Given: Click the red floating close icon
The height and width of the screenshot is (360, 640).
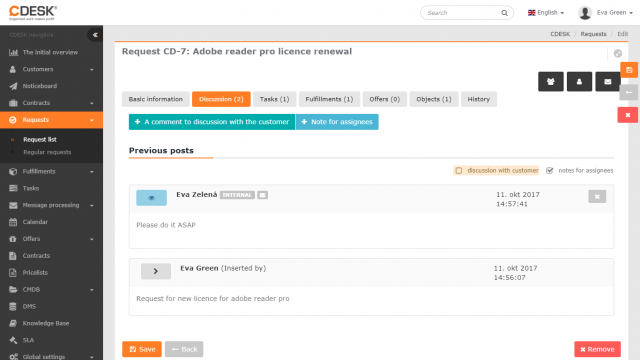Looking at the screenshot, I should tap(628, 115).
